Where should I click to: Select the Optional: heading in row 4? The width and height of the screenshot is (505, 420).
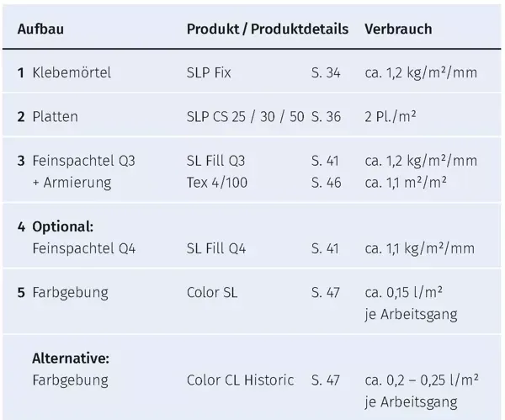(63, 226)
